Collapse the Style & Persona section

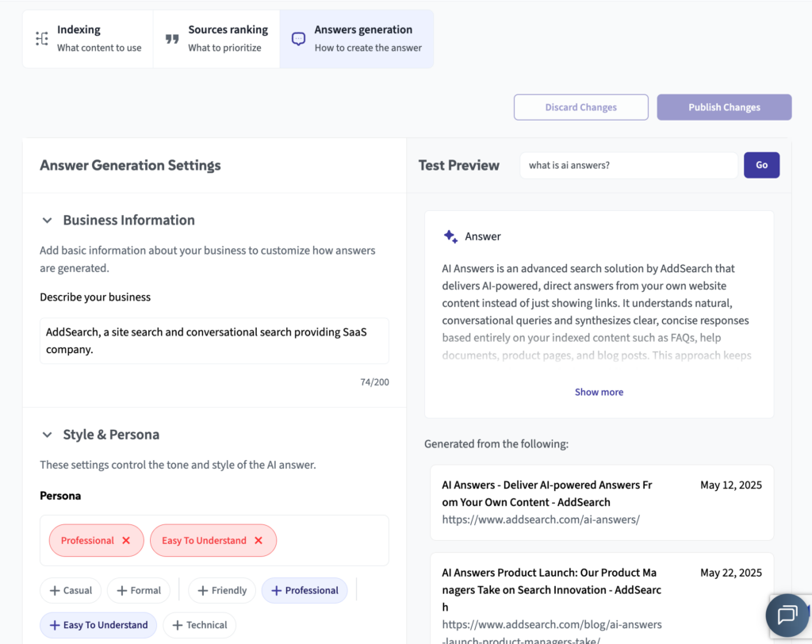tap(47, 435)
